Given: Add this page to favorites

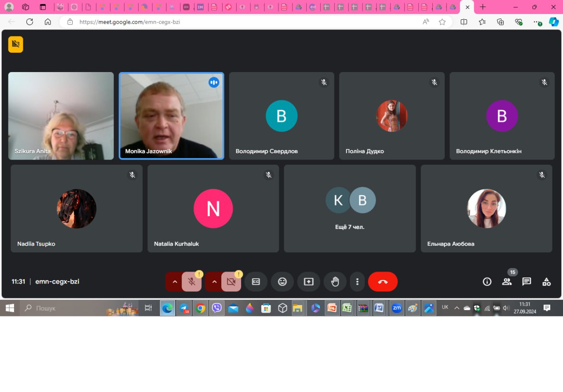Looking at the screenshot, I should tap(442, 22).
